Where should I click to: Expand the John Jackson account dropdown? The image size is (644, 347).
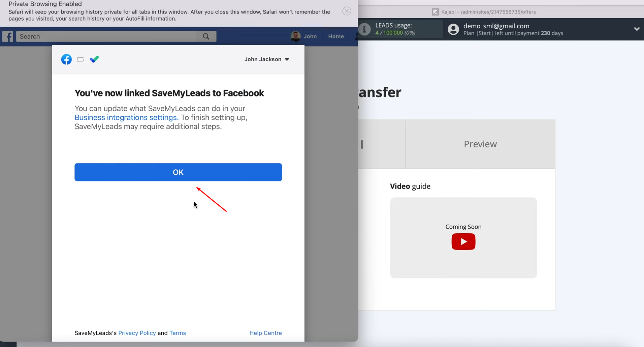pyautogui.click(x=267, y=59)
